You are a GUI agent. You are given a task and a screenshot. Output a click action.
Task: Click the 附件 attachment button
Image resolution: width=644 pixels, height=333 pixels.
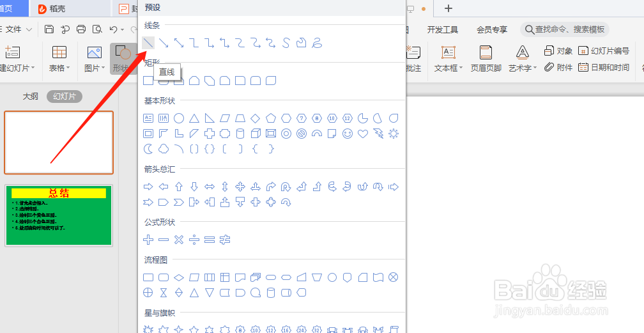(558, 67)
